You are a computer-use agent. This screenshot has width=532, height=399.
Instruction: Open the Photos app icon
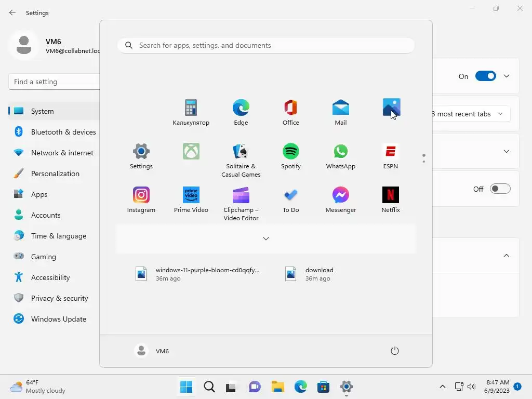pos(391,107)
